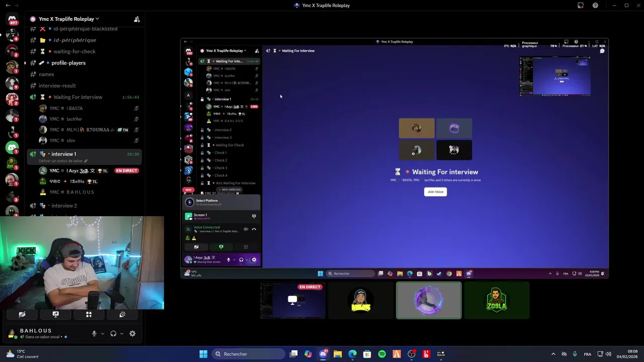Image resolution: width=644 pixels, height=362 pixels.
Task: Click the share your screen button
Action: point(55,315)
